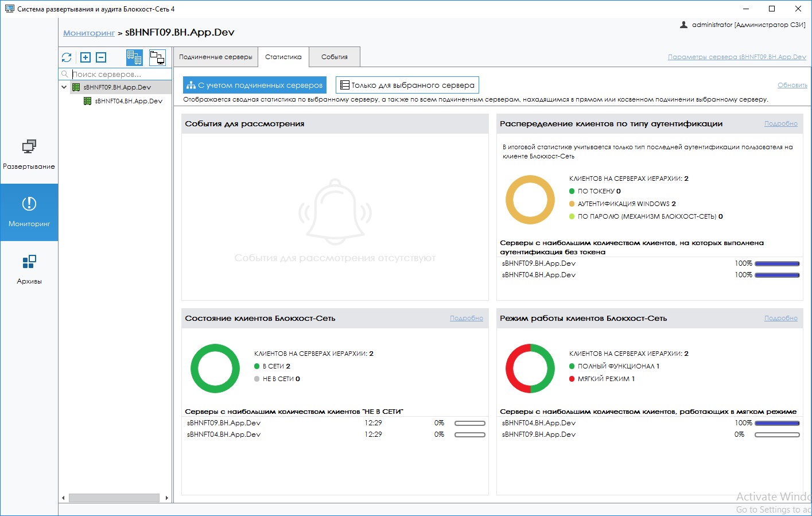
Task: Open the Подчиненные серверы tab
Action: coord(215,57)
